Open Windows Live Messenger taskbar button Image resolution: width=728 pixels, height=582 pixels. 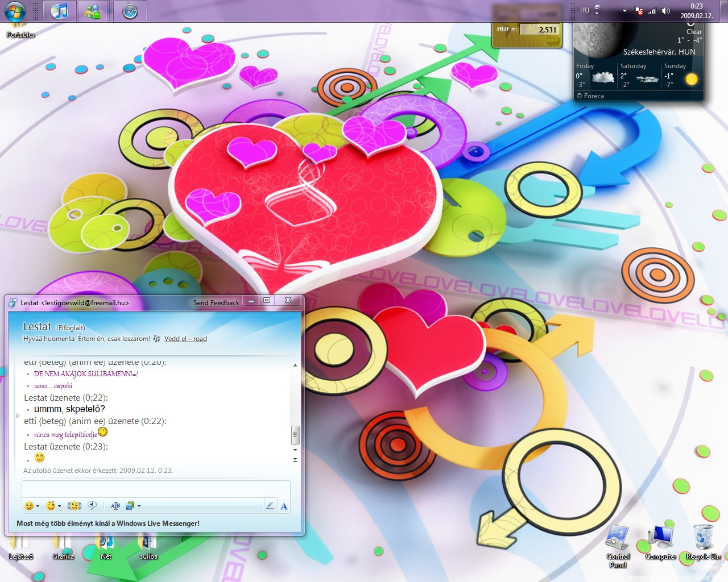92,11
